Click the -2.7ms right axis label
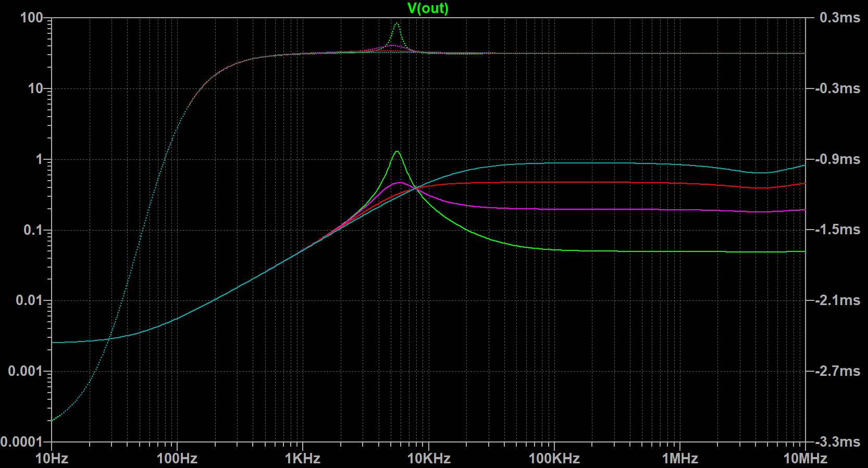 837,371
